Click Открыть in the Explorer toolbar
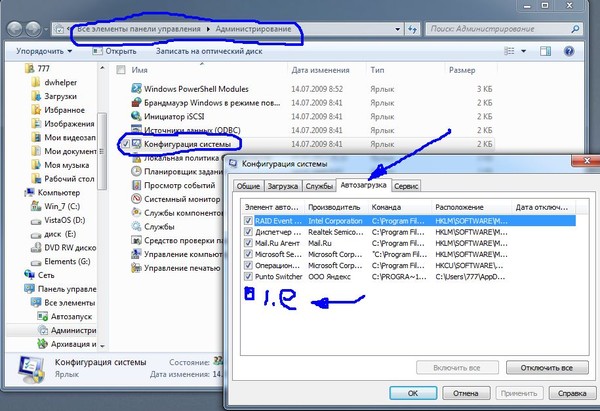 (x=115, y=51)
